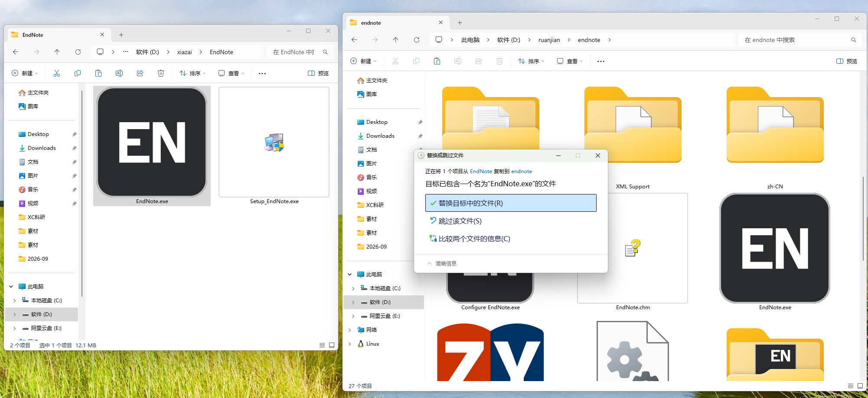The width and height of the screenshot is (868, 398).
Task: Close the replace or skip files dialog
Action: coord(598,155)
